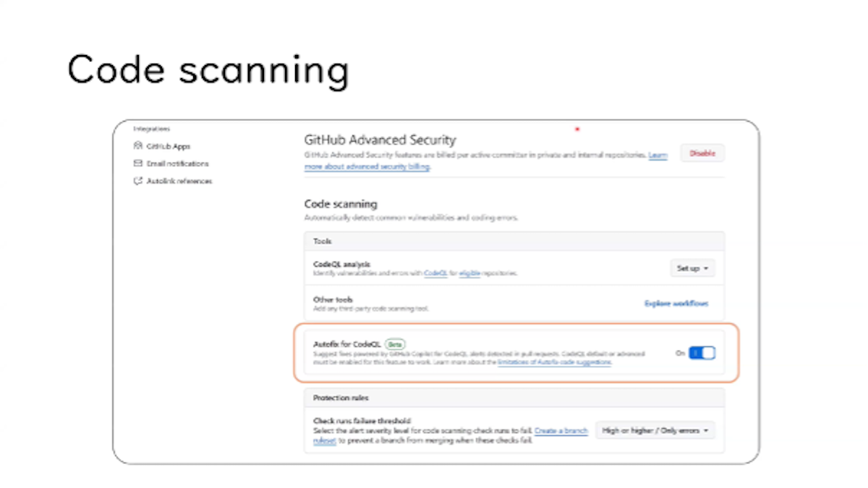Follow the eligible repositories link
Screen dimensions: 868x488
pos(469,274)
